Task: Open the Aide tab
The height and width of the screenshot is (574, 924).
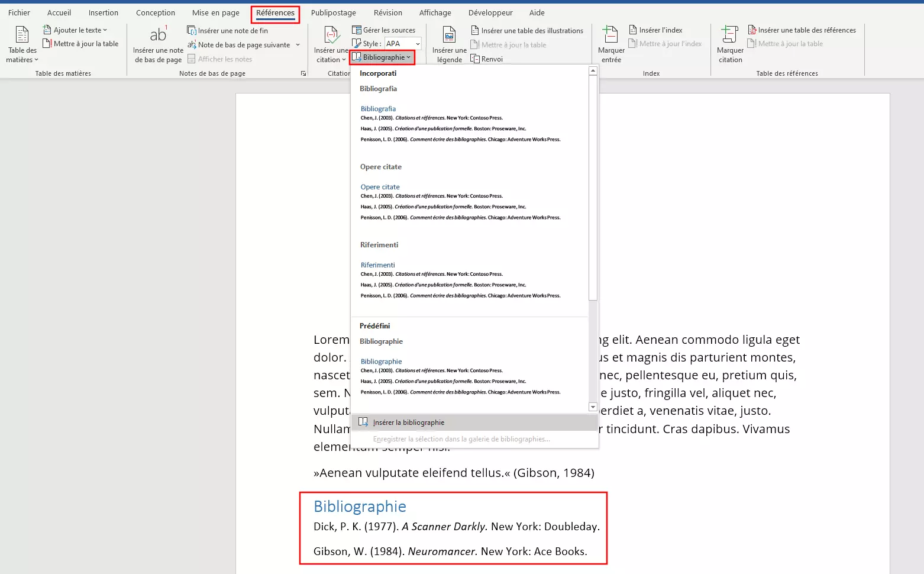Action: [x=537, y=13]
